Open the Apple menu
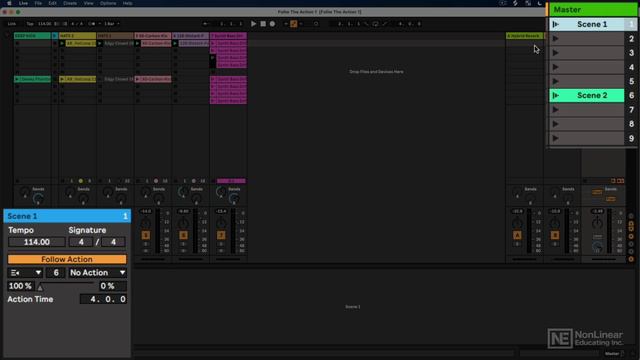This screenshot has width=640, height=360. coord(9,3)
